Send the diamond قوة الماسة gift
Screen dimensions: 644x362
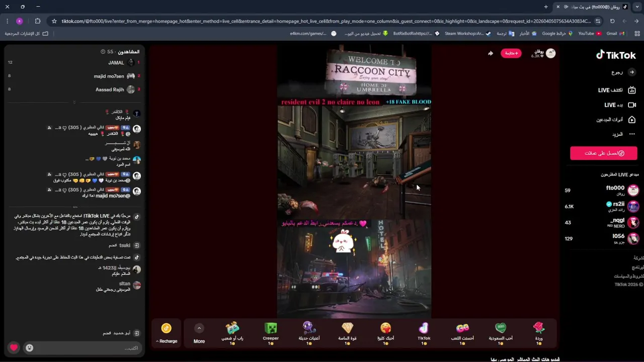click(347, 333)
